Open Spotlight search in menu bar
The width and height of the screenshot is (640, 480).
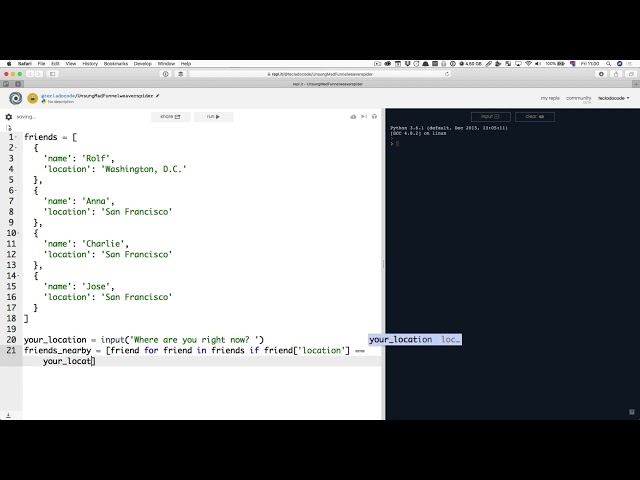coord(609,64)
